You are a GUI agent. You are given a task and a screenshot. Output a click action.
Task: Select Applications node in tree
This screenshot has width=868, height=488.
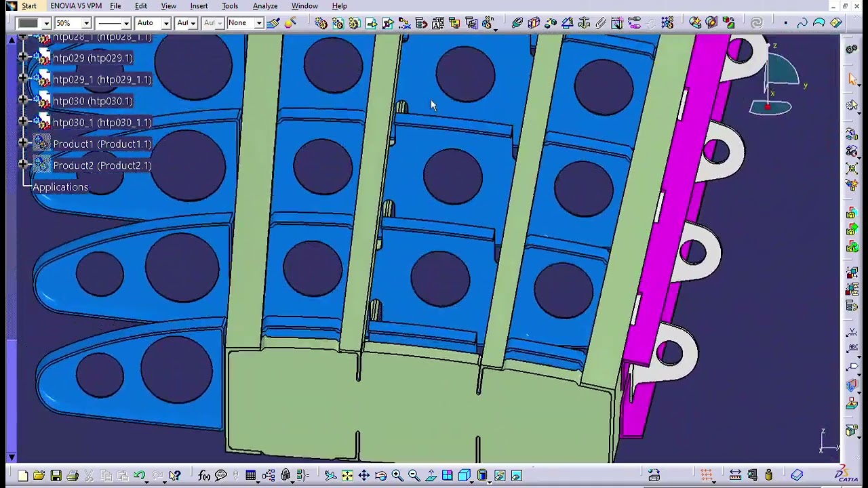(x=60, y=187)
